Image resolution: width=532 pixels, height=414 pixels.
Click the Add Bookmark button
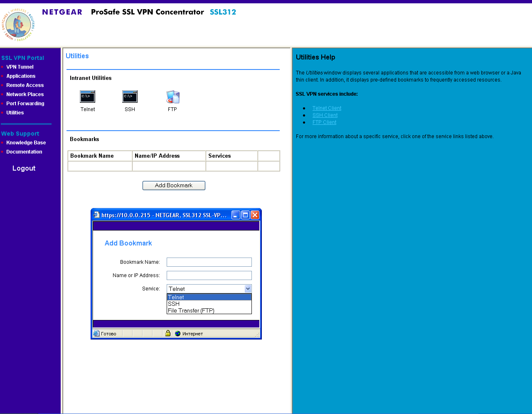(x=174, y=186)
